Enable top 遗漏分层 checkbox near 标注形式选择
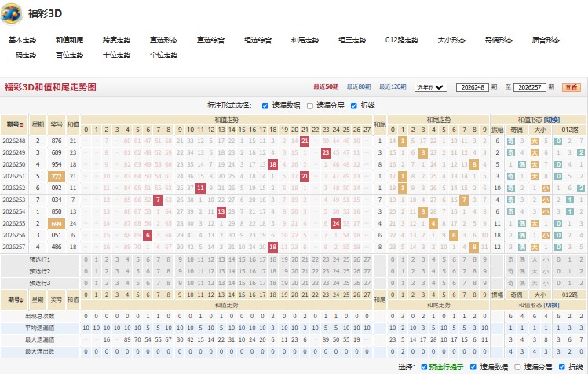Viewport: 588px width, 374px height. tap(310, 106)
